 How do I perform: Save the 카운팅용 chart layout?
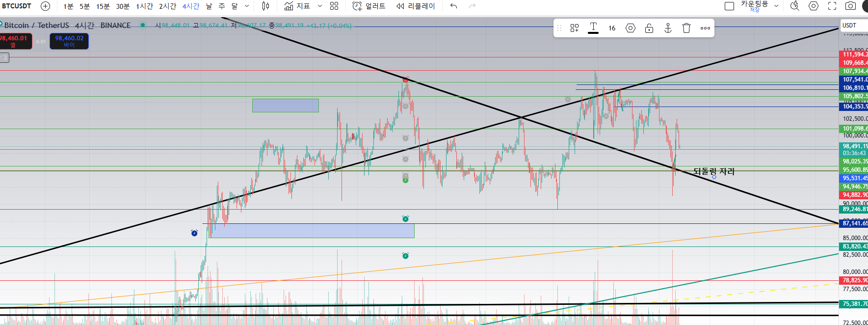755,6
